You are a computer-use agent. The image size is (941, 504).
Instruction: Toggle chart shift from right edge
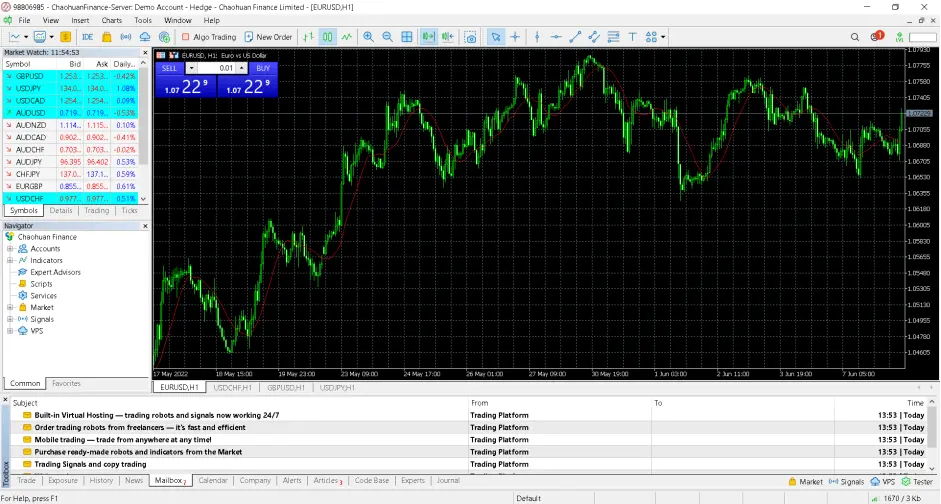[448, 37]
